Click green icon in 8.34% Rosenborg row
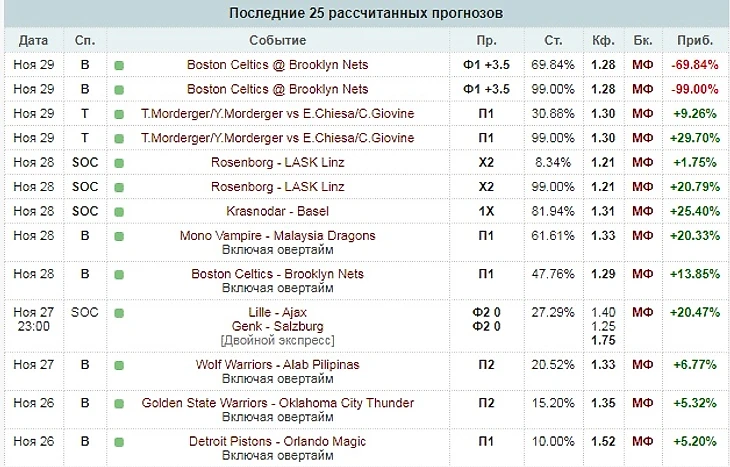 [x=119, y=163]
